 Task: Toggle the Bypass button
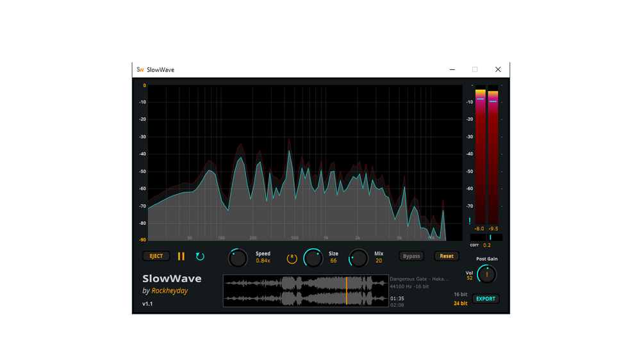[x=411, y=256]
